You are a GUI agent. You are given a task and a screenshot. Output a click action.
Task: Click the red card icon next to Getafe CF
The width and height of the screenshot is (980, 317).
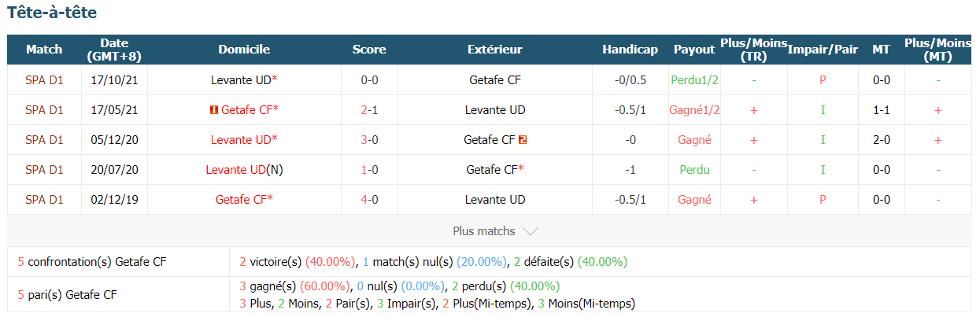pos(214,110)
